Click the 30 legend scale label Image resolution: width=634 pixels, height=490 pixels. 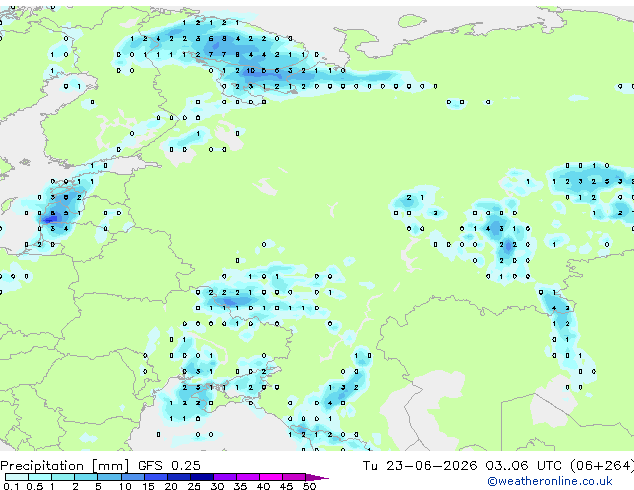tap(217, 486)
